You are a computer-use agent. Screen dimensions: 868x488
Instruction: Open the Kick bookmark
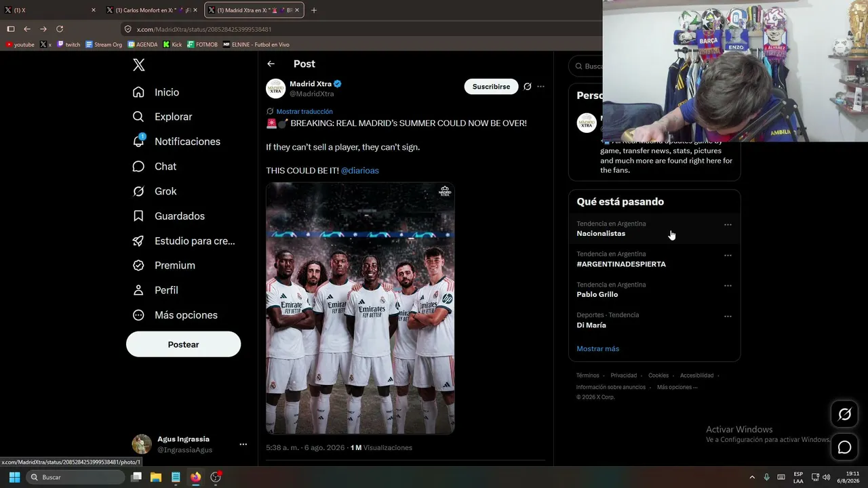pos(172,45)
